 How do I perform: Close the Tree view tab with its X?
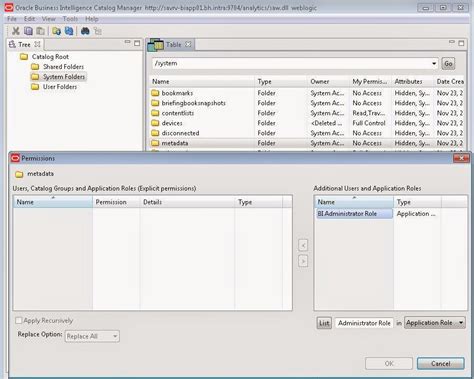[37, 44]
